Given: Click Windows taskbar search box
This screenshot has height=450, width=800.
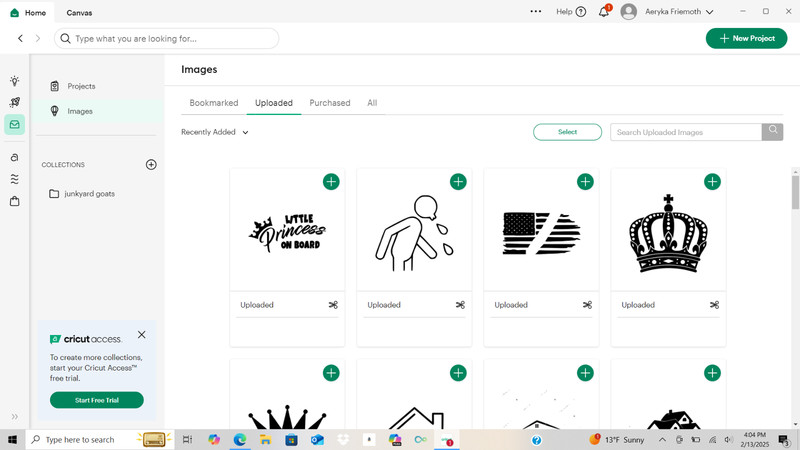Looking at the screenshot, I should pos(100,439).
